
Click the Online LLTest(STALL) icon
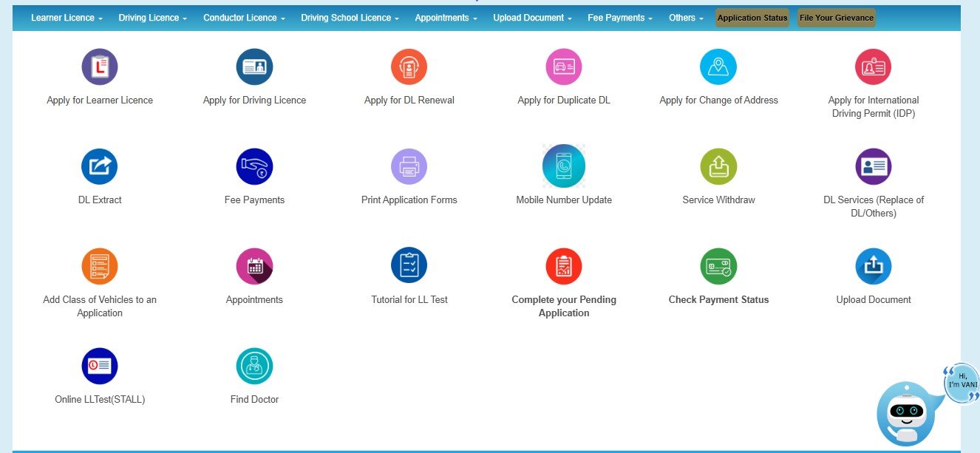[x=100, y=366]
